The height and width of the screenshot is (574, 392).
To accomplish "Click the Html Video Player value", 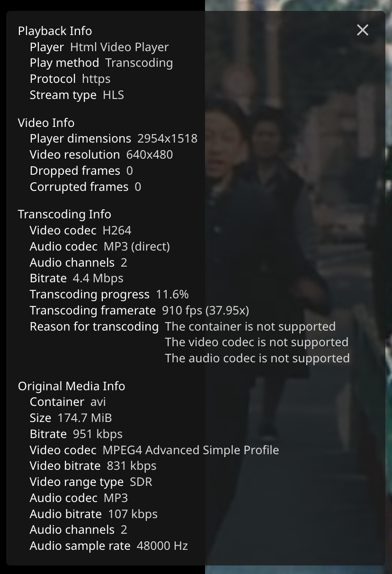I will pos(119,47).
